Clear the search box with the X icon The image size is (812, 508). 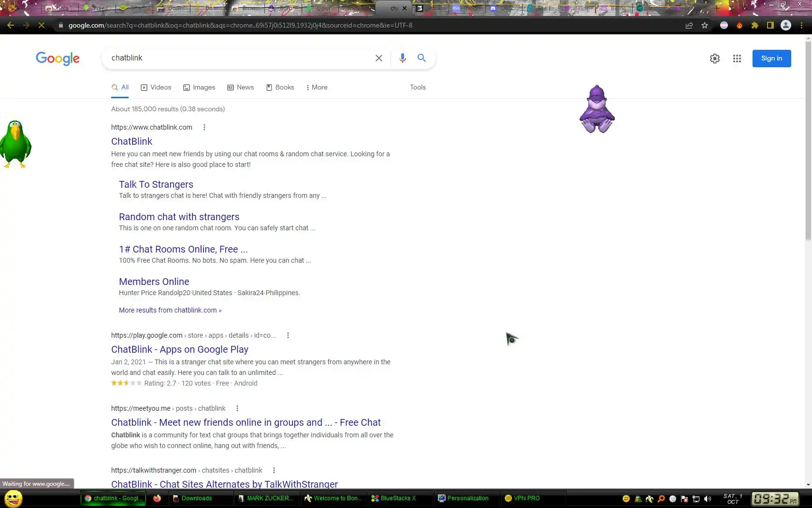(379, 58)
